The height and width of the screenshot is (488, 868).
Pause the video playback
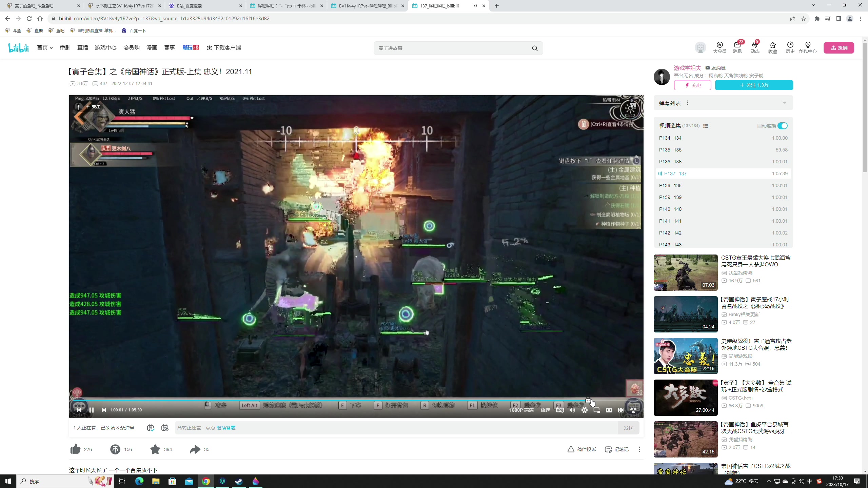(x=91, y=410)
